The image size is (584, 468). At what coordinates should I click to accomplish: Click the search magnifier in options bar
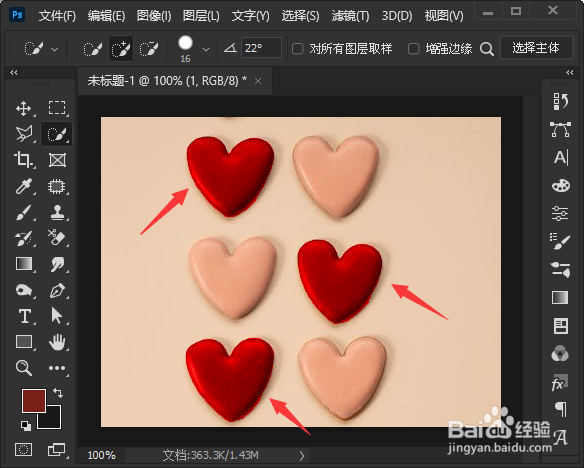486,49
